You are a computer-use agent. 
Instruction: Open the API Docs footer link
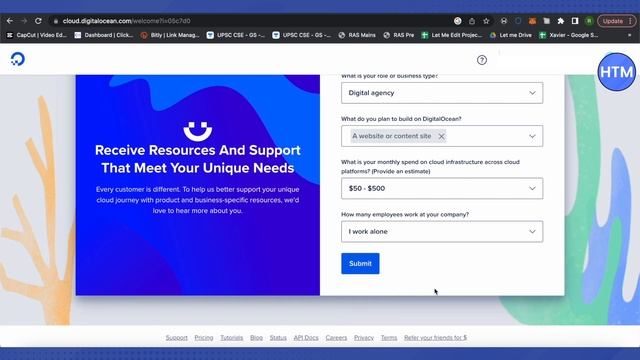pyautogui.click(x=306, y=338)
